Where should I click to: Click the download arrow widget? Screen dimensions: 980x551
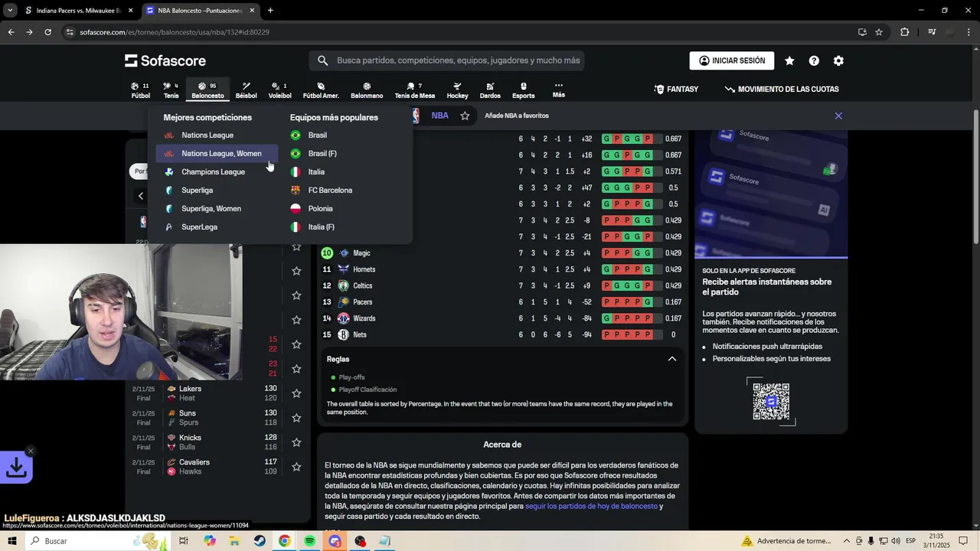coord(16,468)
